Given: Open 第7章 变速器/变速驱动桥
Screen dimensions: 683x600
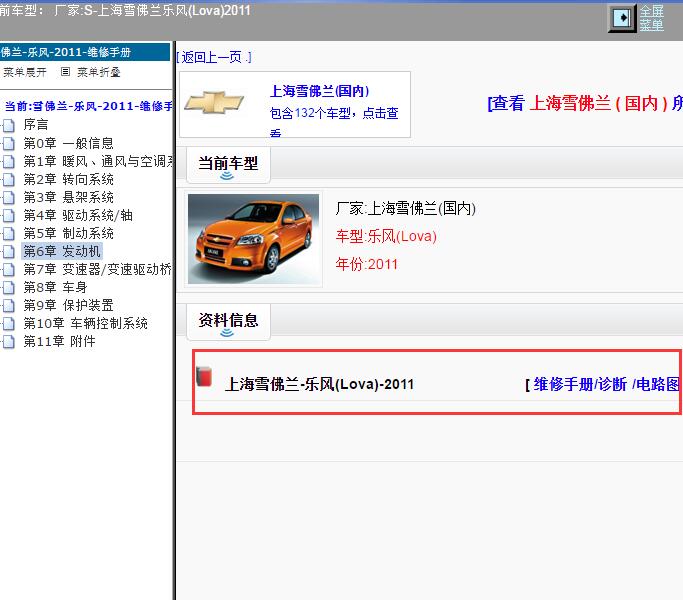Looking at the screenshot, I should pyautogui.click(x=98, y=269).
